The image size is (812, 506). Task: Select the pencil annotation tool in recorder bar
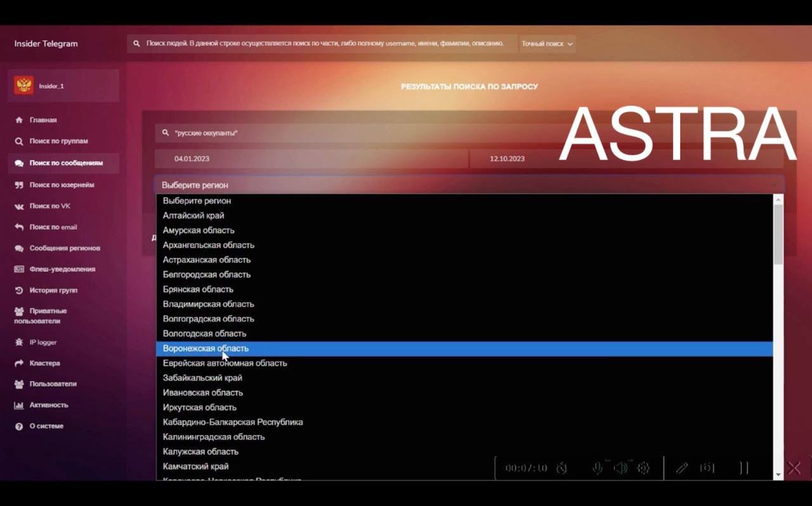coord(682,468)
